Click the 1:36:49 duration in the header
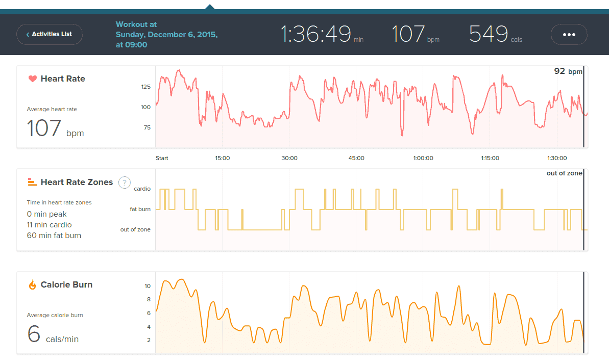 [x=322, y=35]
